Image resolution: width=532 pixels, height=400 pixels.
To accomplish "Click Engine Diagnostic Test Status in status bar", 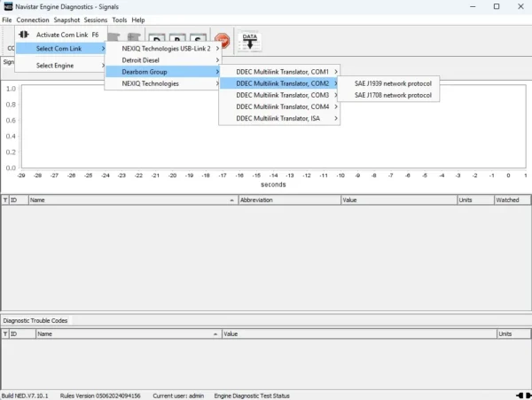I will pyautogui.click(x=252, y=396).
